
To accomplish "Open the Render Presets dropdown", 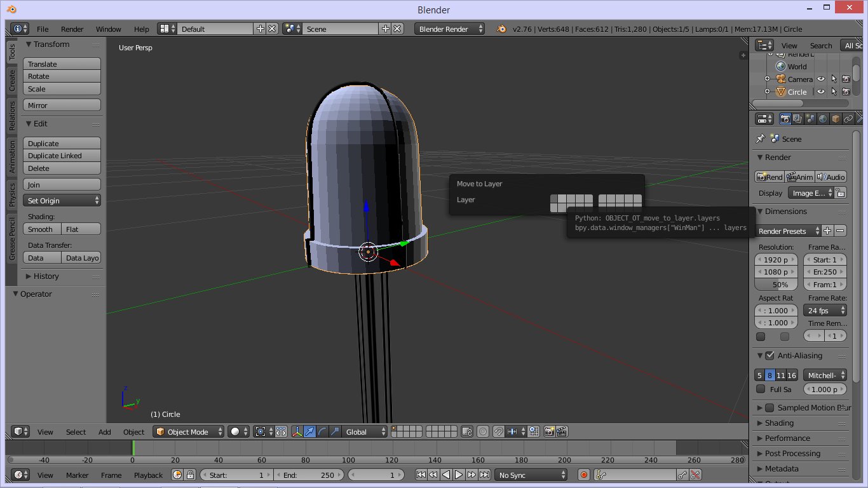I will tap(787, 231).
